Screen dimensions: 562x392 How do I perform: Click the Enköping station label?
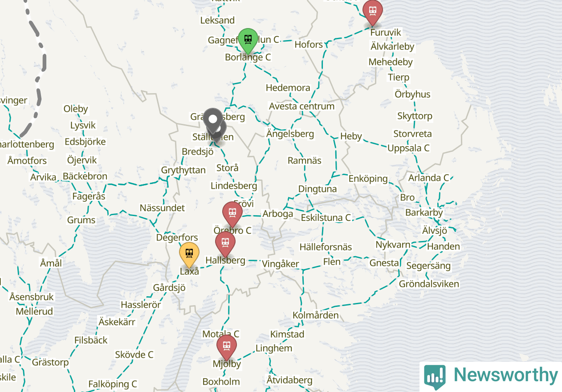point(368,179)
